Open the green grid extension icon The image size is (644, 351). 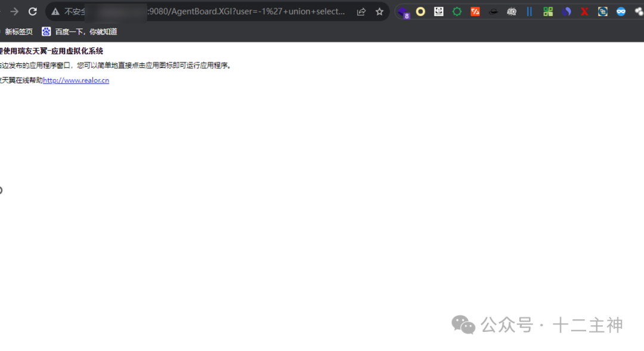point(547,11)
